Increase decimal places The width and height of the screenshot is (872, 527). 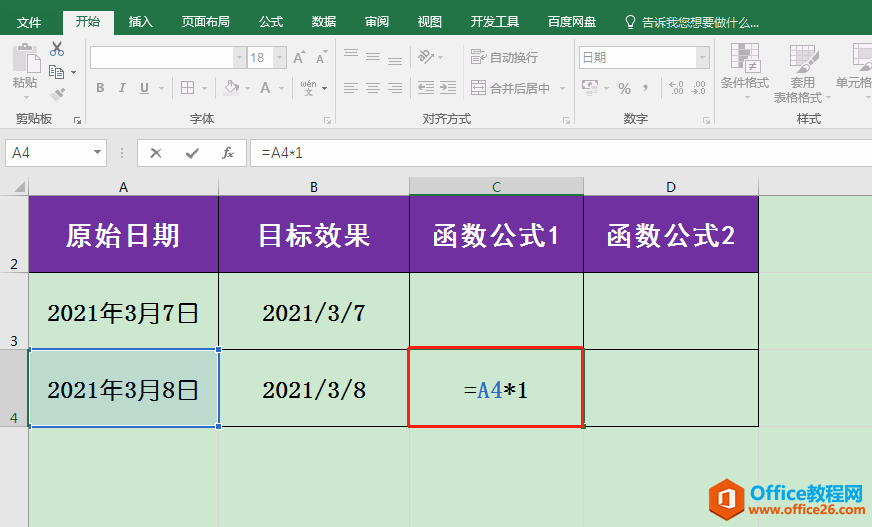pos(676,88)
